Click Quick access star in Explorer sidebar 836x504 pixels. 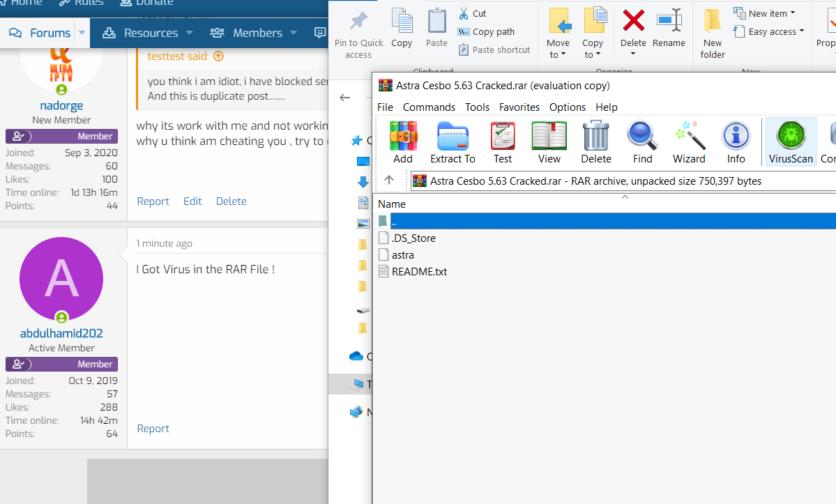click(356, 140)
